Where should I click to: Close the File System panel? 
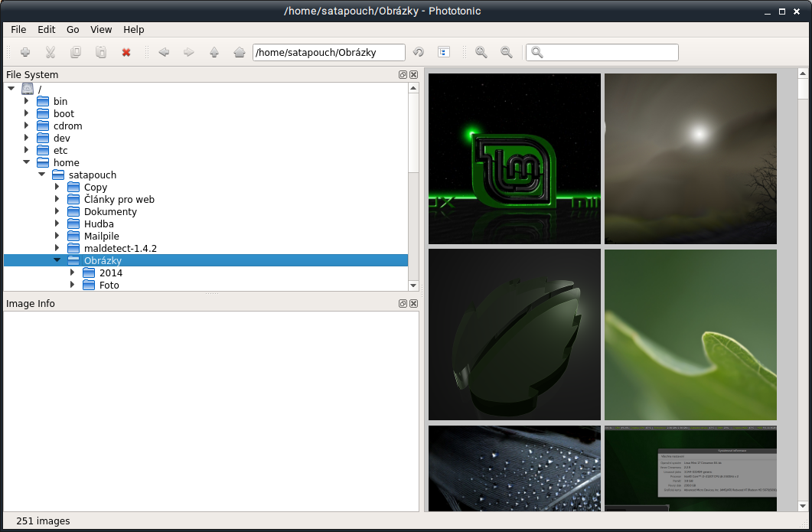(x=414, y=74)
